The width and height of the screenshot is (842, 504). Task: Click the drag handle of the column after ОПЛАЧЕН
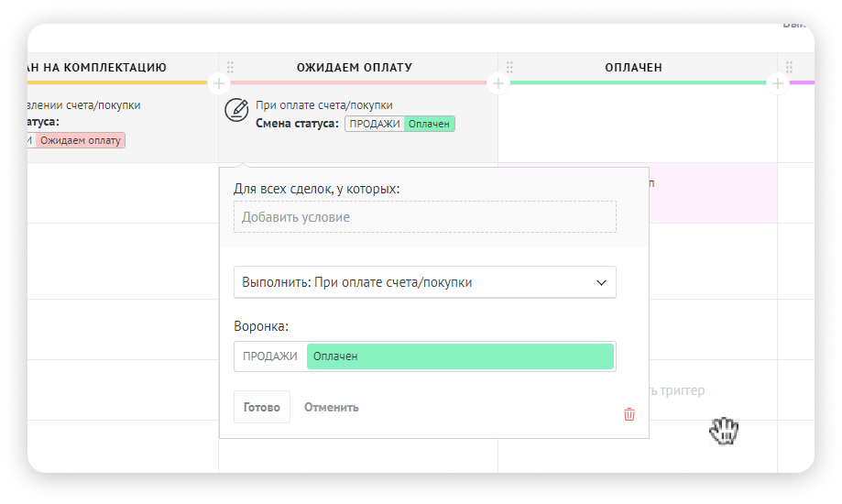pos(789,68)
